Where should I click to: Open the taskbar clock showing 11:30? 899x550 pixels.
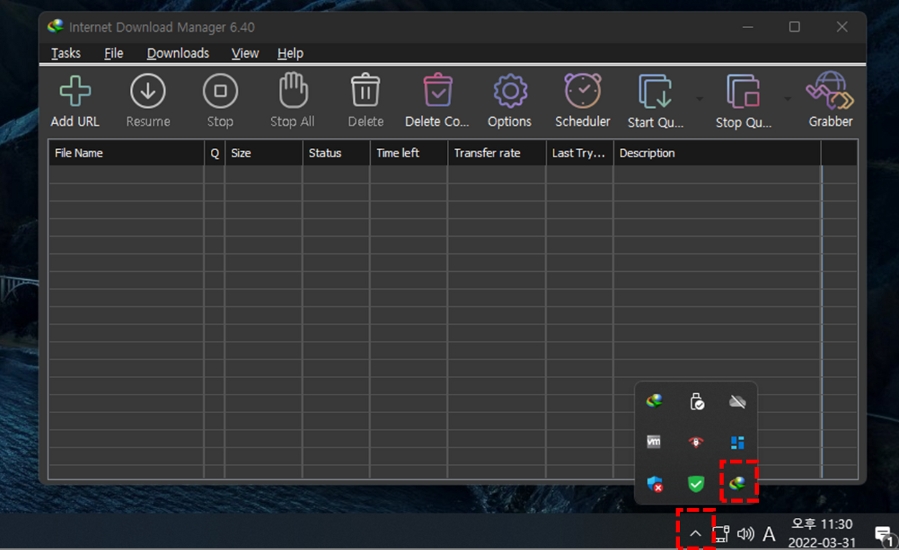click(822, 533)
